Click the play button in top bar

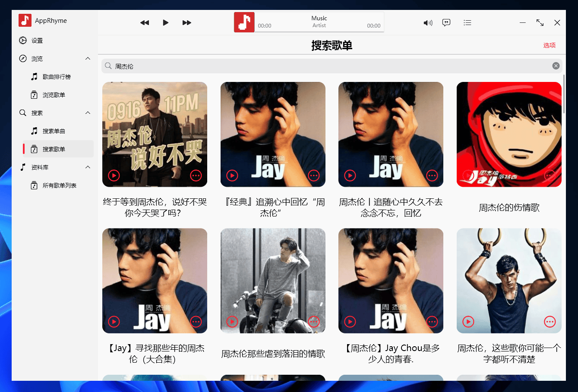(166, 22)
